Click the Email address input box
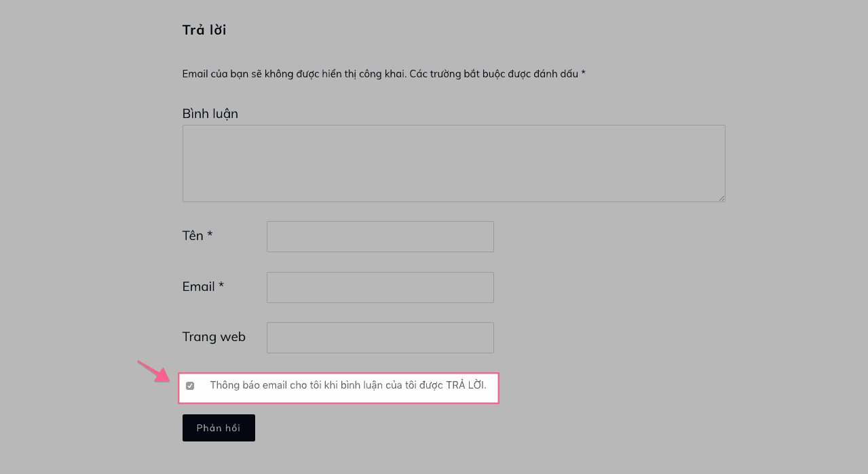The height and width of the screenshot is (474, 868). pyautogui.click(x=380, y=288)
